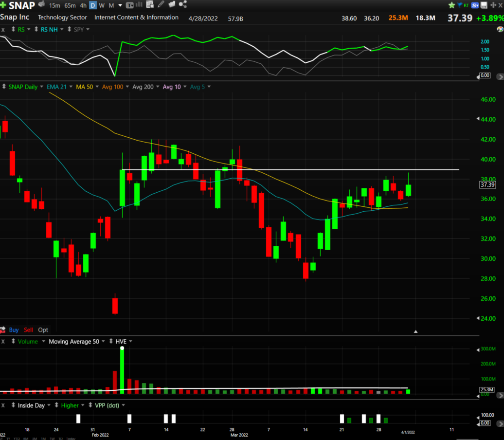Click the up-down arrows before RS NH
This screenshot has height=440, width=504.
[x=36, y=29]
